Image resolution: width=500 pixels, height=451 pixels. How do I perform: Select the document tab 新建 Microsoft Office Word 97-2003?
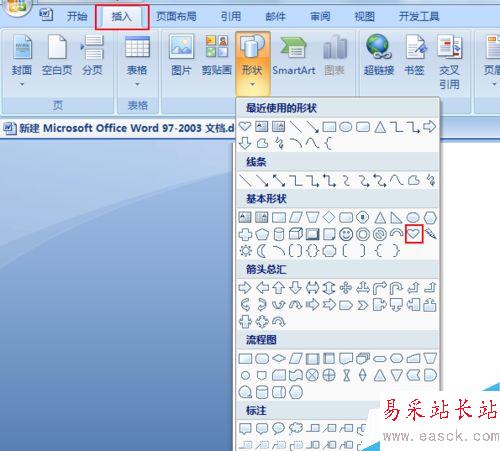119,128
